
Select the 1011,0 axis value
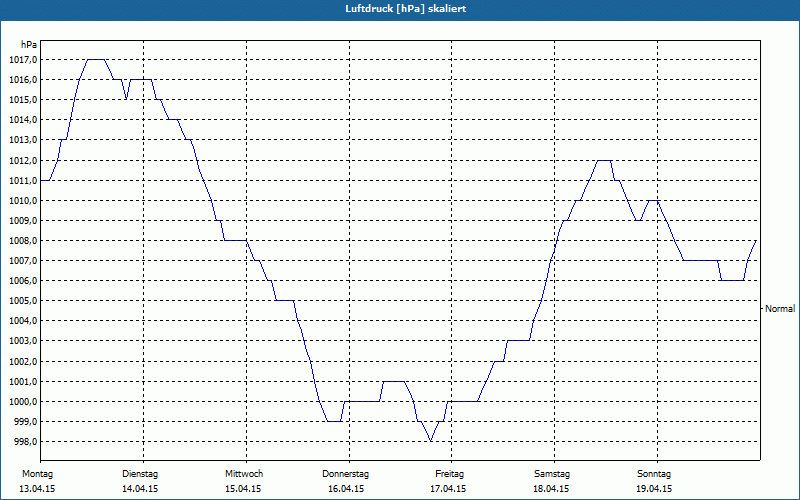(23, 180)
